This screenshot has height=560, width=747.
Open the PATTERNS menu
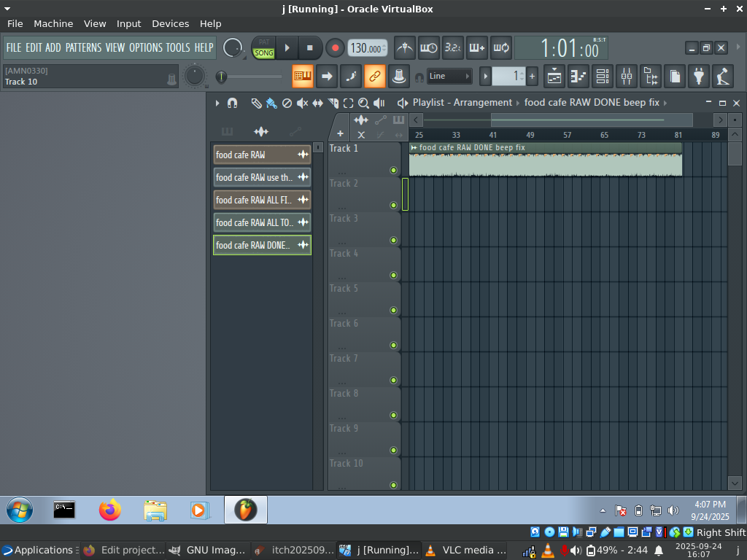point(83,47)
